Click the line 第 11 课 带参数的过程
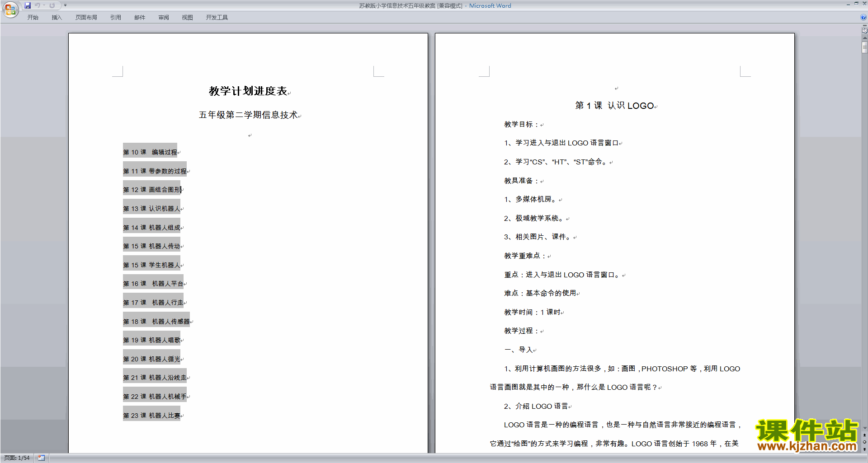Screen dimensions: 868x463 (x=155, y=171)
